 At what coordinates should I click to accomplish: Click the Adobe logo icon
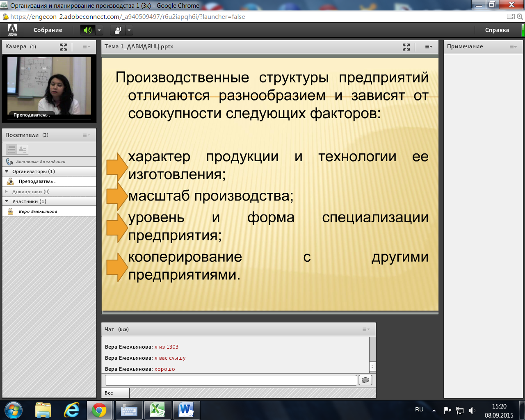tap(12, 30)
